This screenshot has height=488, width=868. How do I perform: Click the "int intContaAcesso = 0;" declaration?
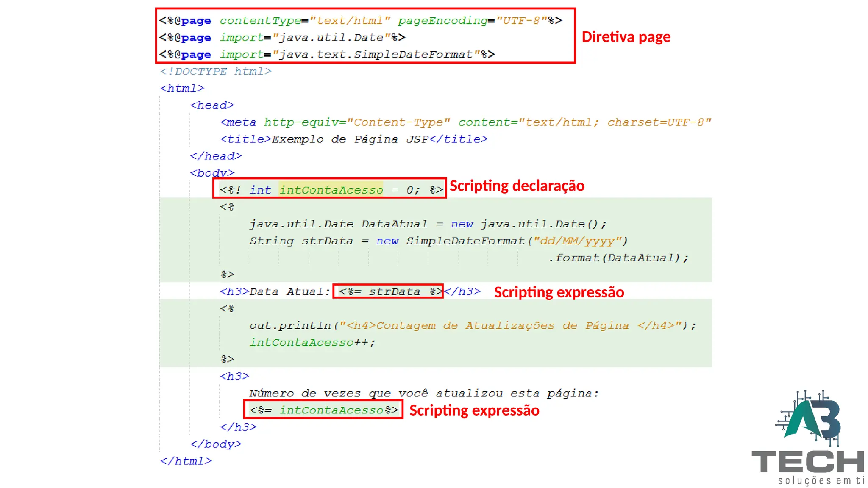335,190
